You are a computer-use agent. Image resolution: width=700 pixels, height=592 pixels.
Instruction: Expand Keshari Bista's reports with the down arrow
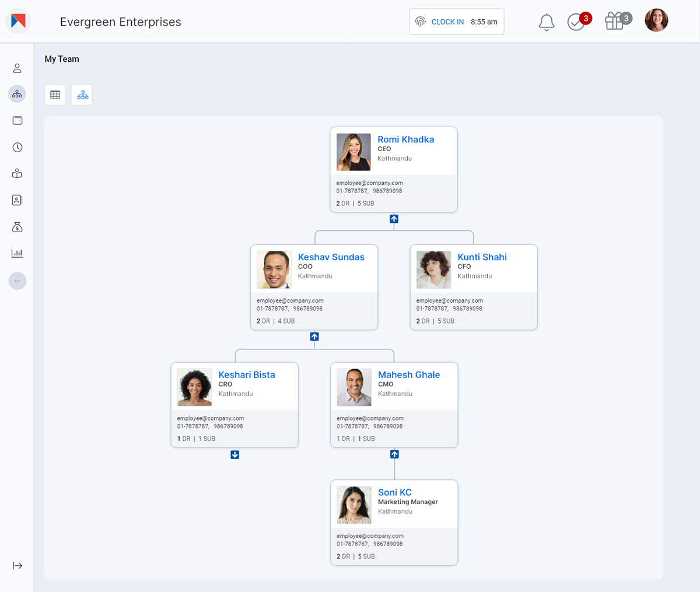[x=235, y=454]
